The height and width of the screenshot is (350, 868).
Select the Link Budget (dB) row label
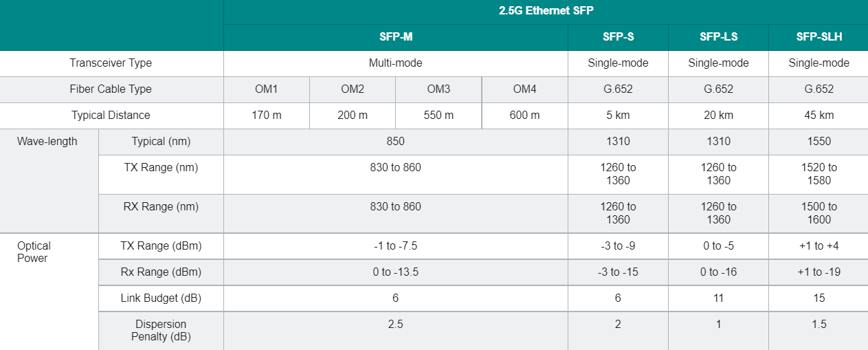click(x=161, y=298)
